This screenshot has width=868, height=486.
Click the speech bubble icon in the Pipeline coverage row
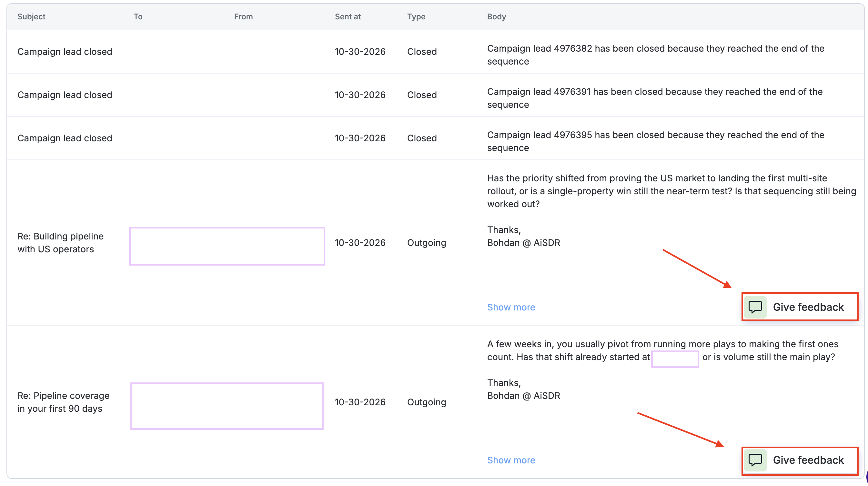click(755, 460)
